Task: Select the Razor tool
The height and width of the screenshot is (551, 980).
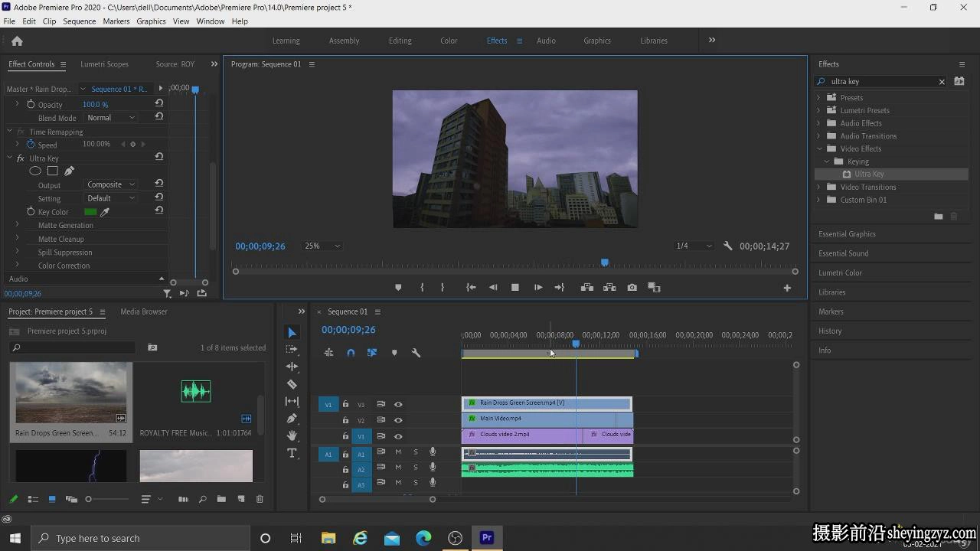Action: point(292,384)
